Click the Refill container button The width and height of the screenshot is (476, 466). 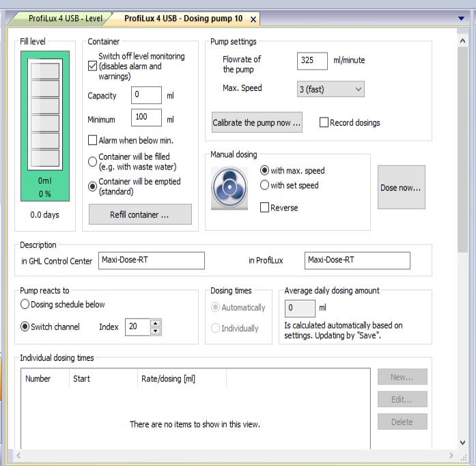140,215
